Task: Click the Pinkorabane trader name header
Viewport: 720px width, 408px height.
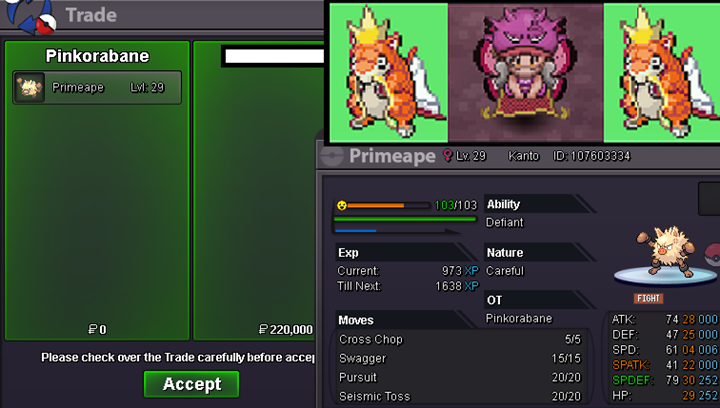Action: click(97, 56)
